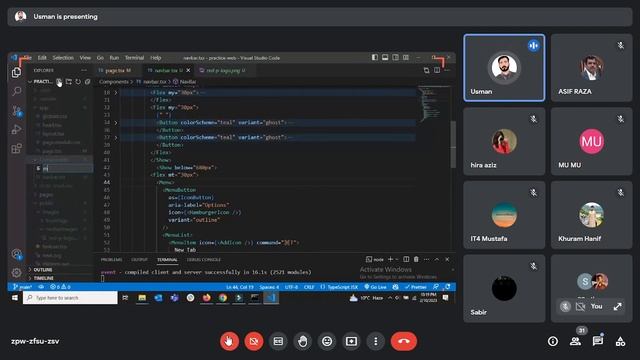Select Sabir participant tile
The width and height of the screenshot is (640, 360).
(x=504, y=288)
